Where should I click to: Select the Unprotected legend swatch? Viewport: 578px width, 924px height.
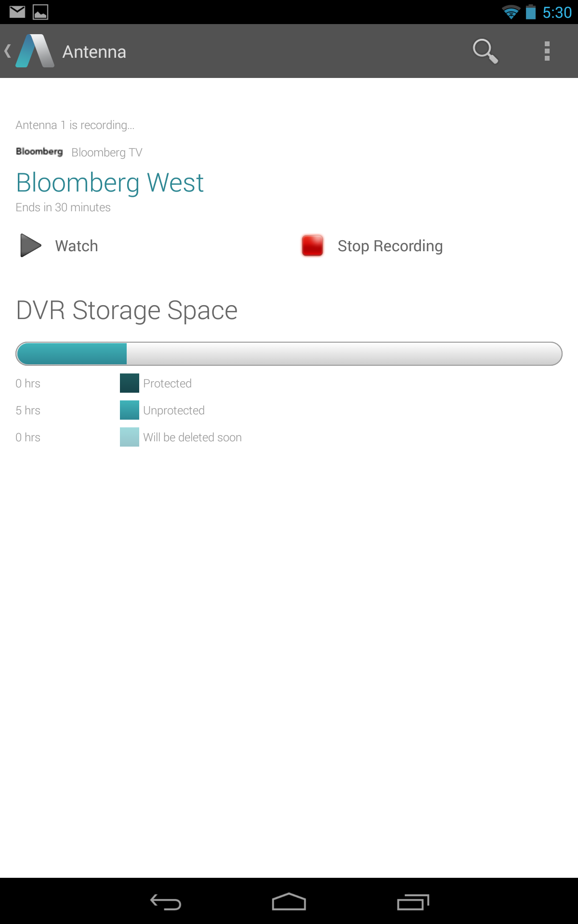[129, 410]
